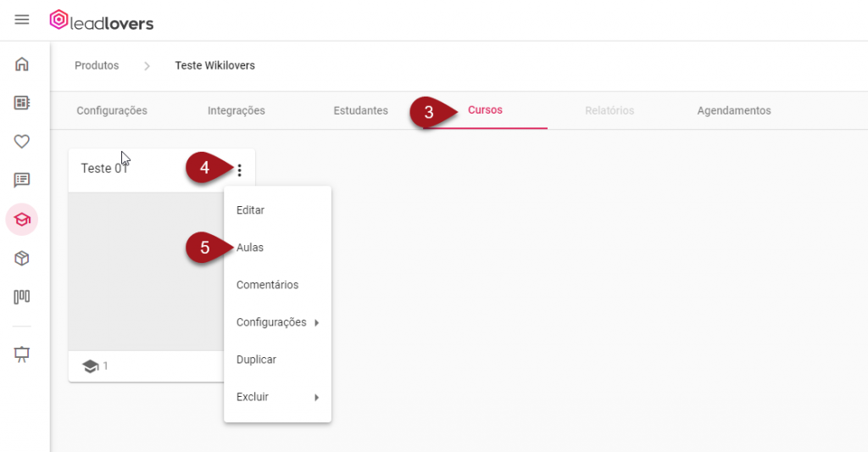
Task: Click the home icon in sidebar
Action: pyautogui.click(x=22, y=64)
